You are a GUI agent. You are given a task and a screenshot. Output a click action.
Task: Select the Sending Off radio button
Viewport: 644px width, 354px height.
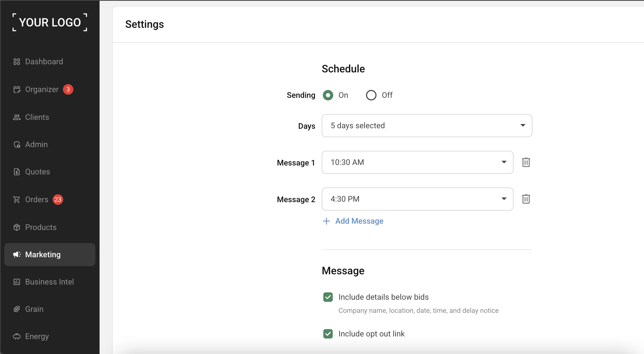pos(371,95)
